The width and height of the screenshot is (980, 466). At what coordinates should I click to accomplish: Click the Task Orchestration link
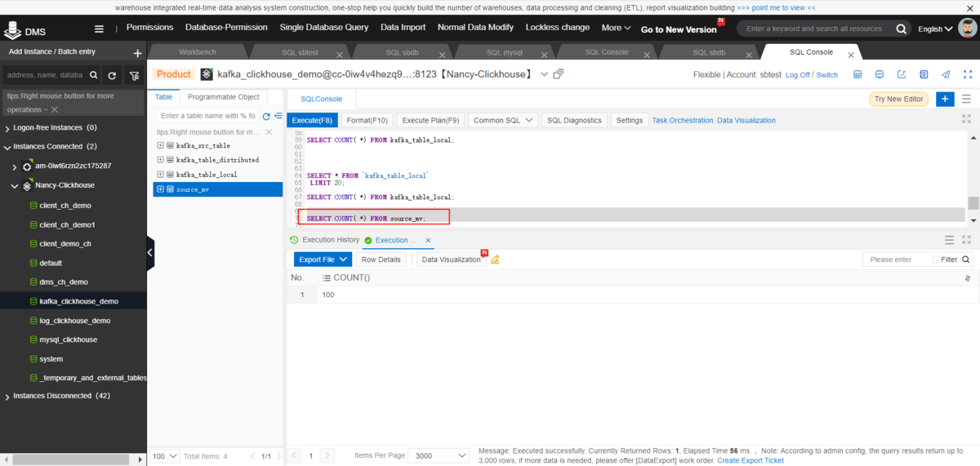click(683, 120)
